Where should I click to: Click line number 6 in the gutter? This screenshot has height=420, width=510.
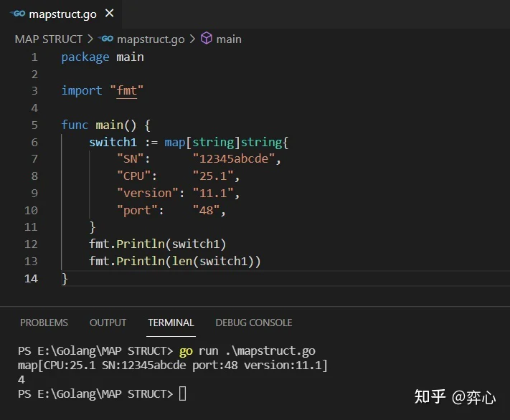point(34,142)
